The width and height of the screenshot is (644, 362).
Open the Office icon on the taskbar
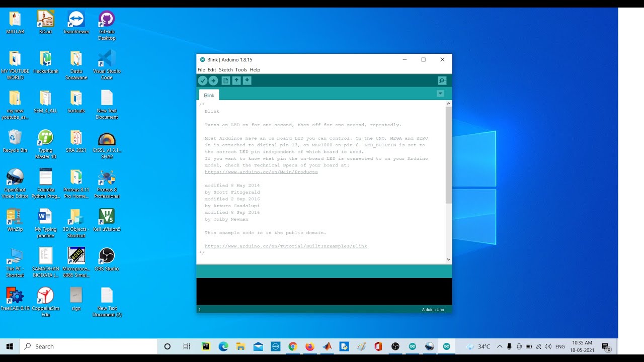coord(378,346)
